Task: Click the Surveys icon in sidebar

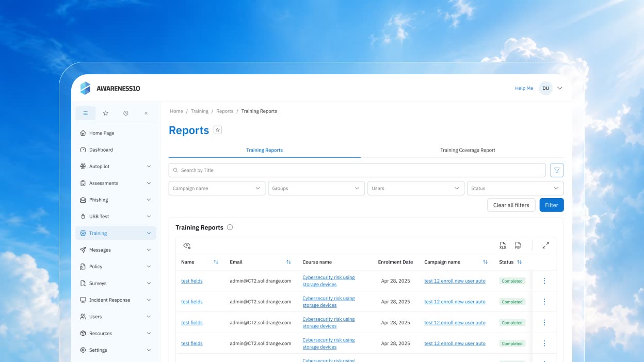Action: point(83,283)
